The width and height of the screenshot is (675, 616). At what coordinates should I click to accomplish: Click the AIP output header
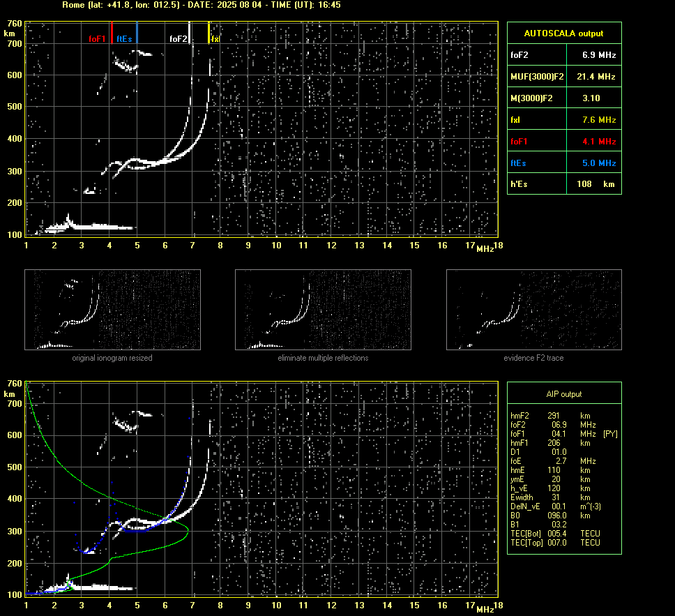(564, 394)
